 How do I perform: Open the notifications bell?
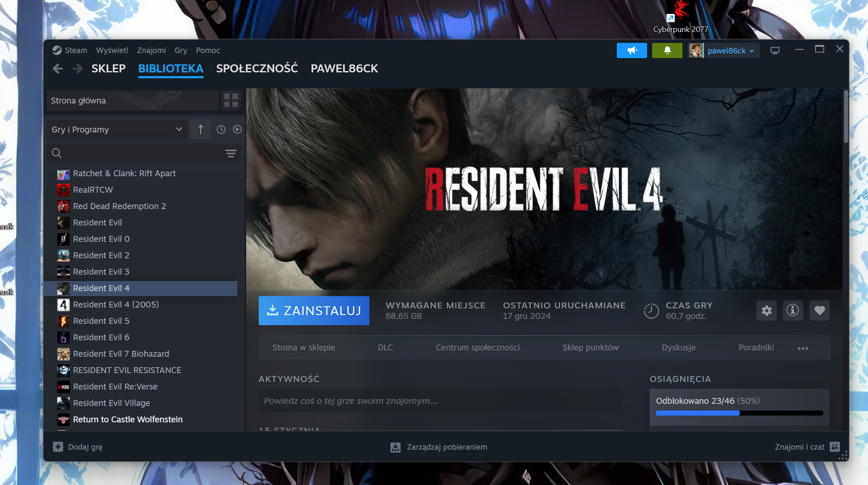[667, 50]
